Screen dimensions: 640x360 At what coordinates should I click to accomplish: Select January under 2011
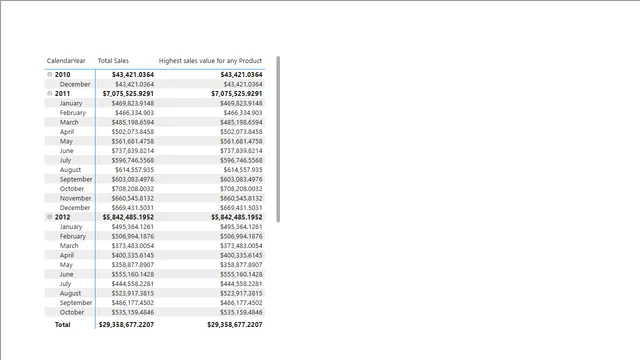pos(71,103)
